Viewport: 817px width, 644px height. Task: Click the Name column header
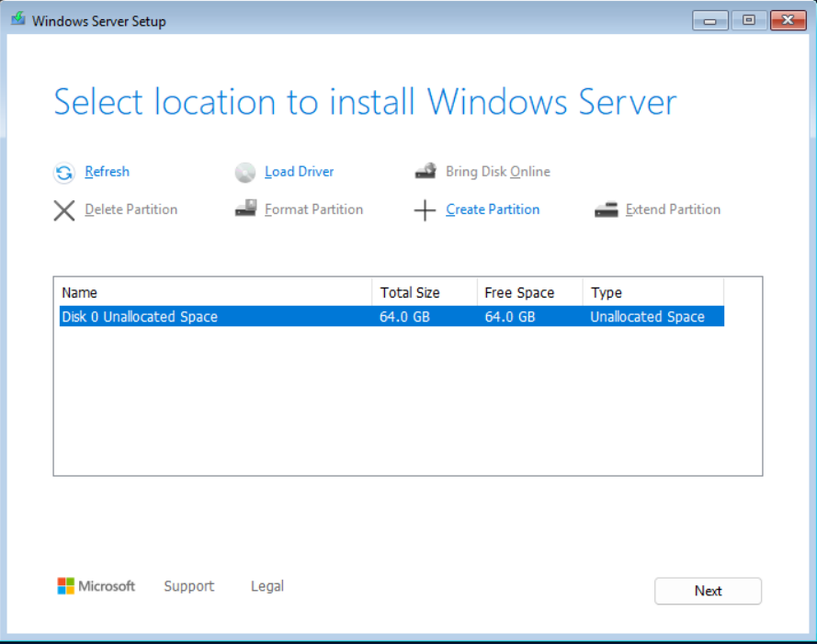coord(79,293)
